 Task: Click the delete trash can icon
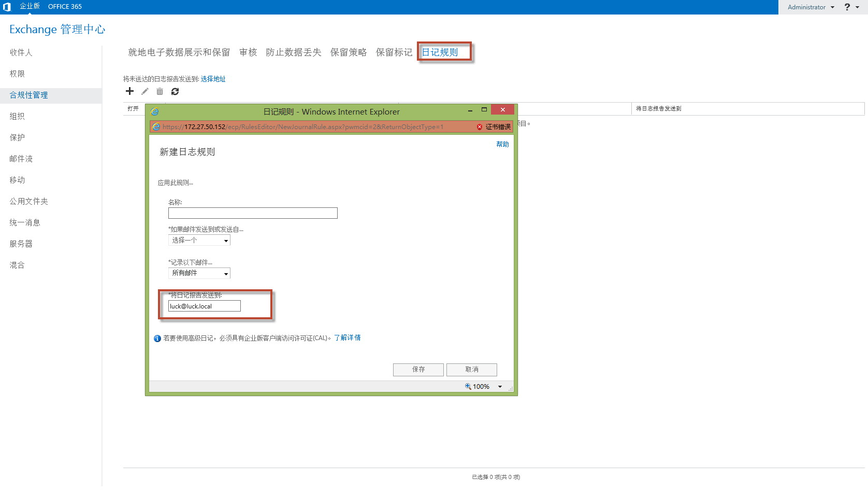click(x=160, y=91)
